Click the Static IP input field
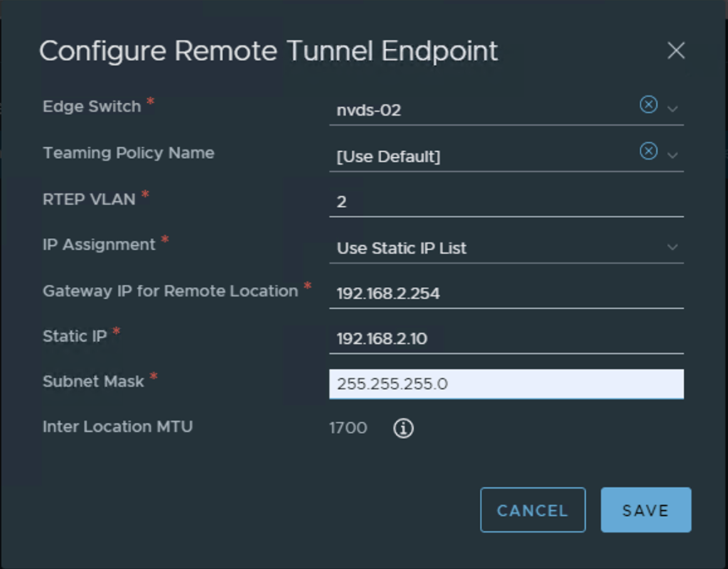Screen dimensions: 728x569 pos(505,339)
